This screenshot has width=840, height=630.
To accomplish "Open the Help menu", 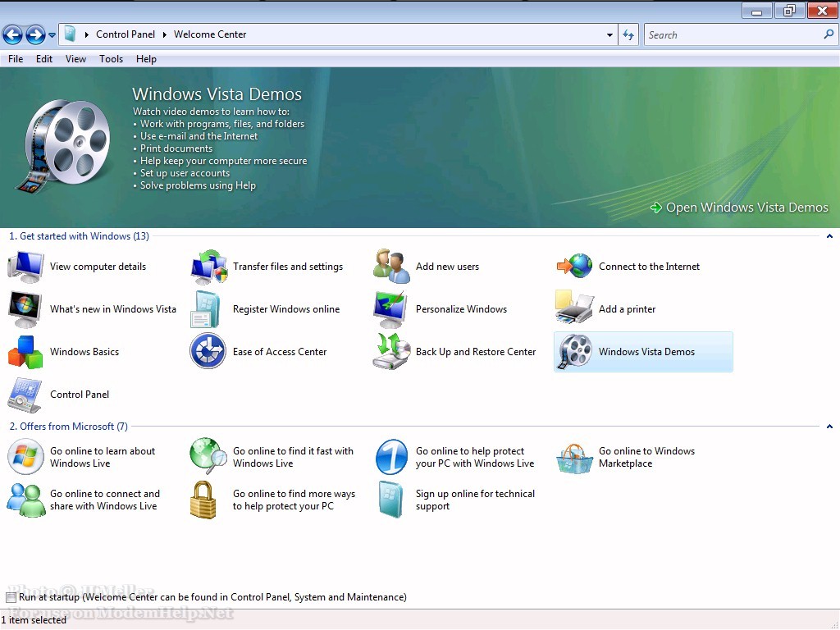I will 146,59.
